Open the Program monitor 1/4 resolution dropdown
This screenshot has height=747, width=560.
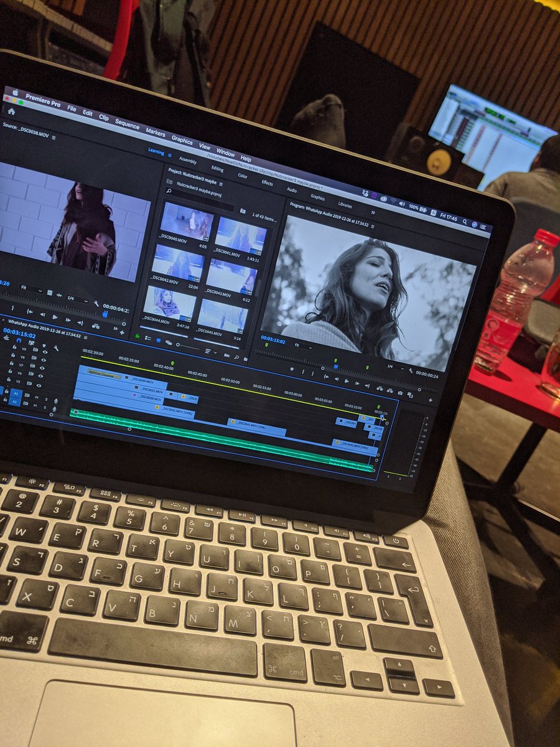396,367
